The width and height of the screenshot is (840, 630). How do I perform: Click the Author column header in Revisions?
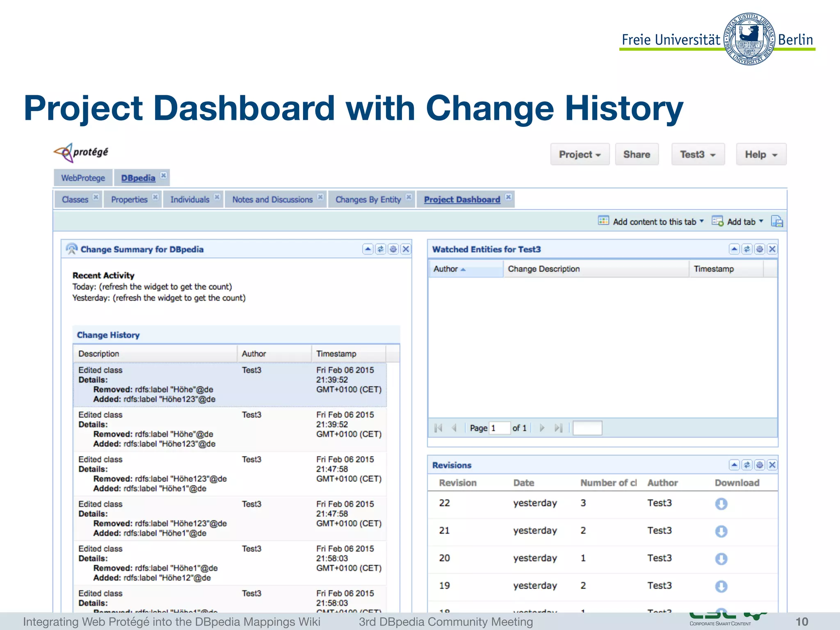(662, 483)
